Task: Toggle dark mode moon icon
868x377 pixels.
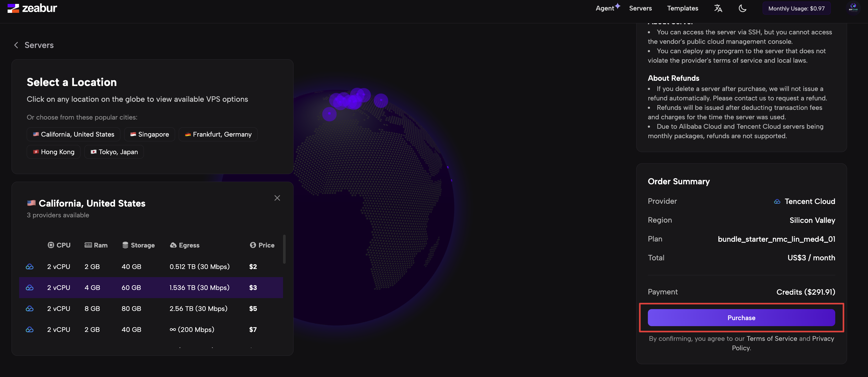Action: [x=742, y=8]
